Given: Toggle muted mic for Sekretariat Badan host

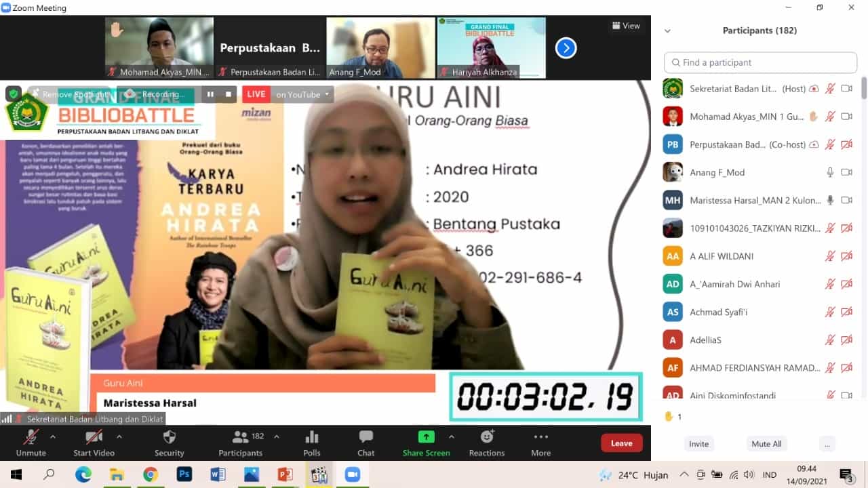Looking at the screenshot, I should pyautogui.click(x=830, y=89).
